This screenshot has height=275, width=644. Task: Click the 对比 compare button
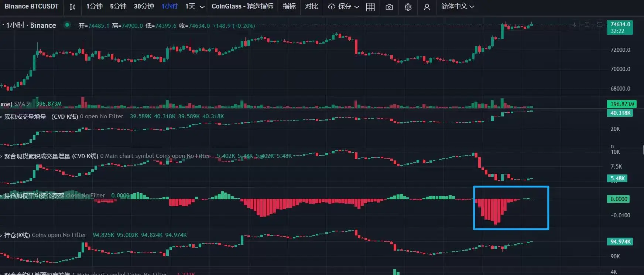tap(312, 7)
